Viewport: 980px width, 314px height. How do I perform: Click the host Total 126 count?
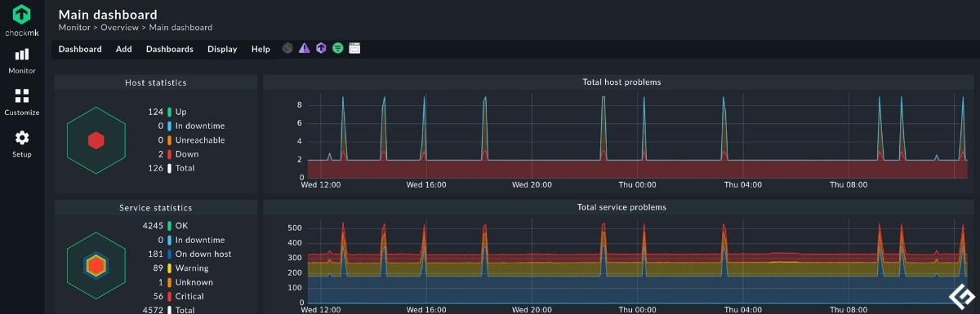(x=156, y=168)
